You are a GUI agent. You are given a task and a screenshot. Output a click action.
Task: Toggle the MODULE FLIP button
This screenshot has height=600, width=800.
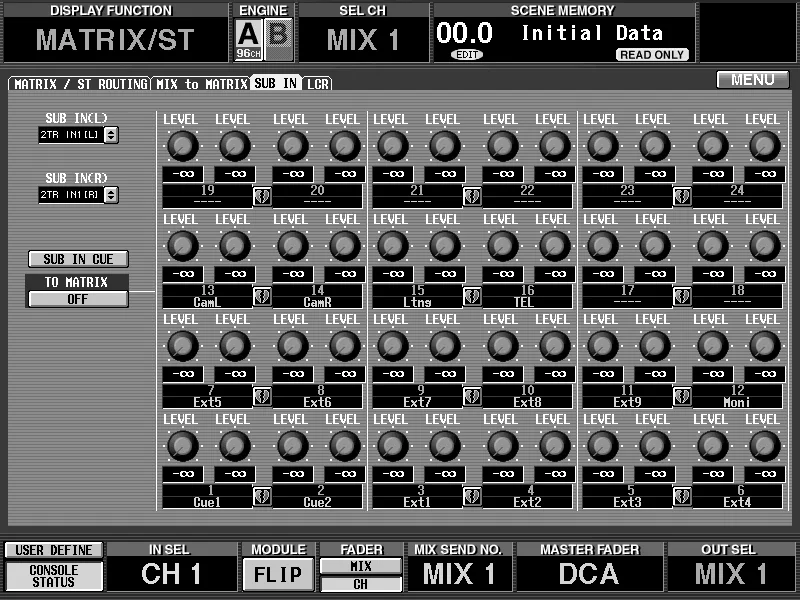point(278,575)
